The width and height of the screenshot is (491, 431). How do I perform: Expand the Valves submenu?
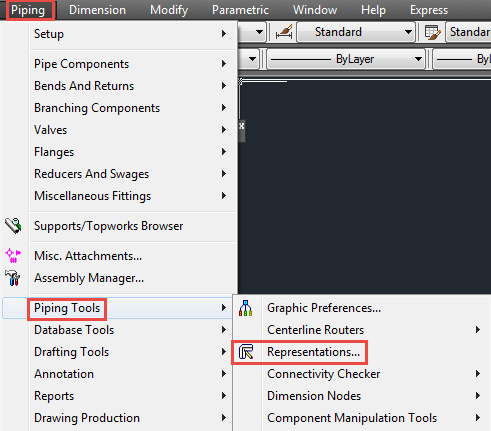(x=132, y=130)
